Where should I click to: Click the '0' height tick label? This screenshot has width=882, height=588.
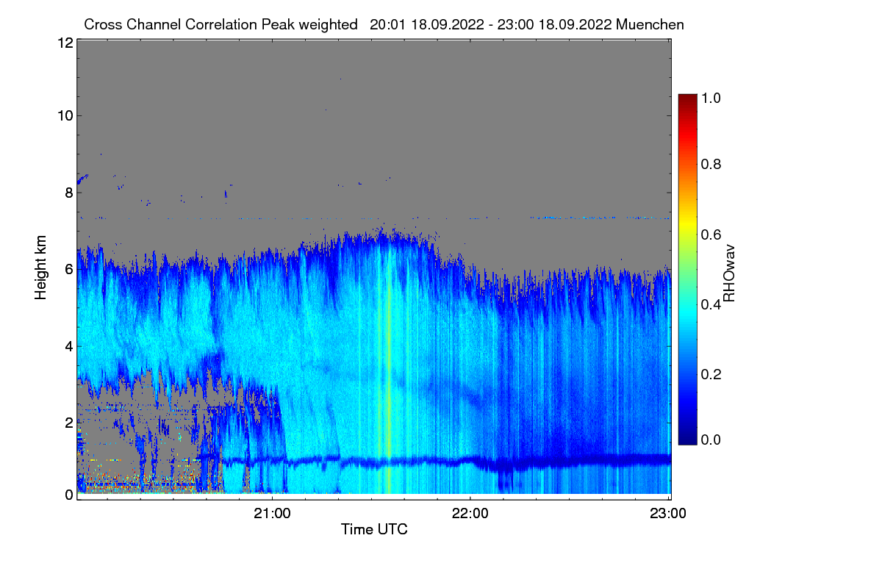pos(68,494)
